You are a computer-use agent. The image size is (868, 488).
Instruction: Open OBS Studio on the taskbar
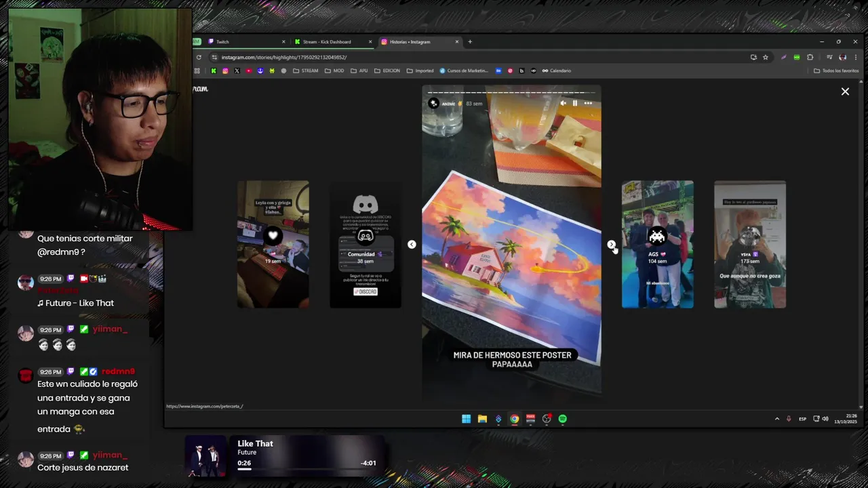(547, 419)
